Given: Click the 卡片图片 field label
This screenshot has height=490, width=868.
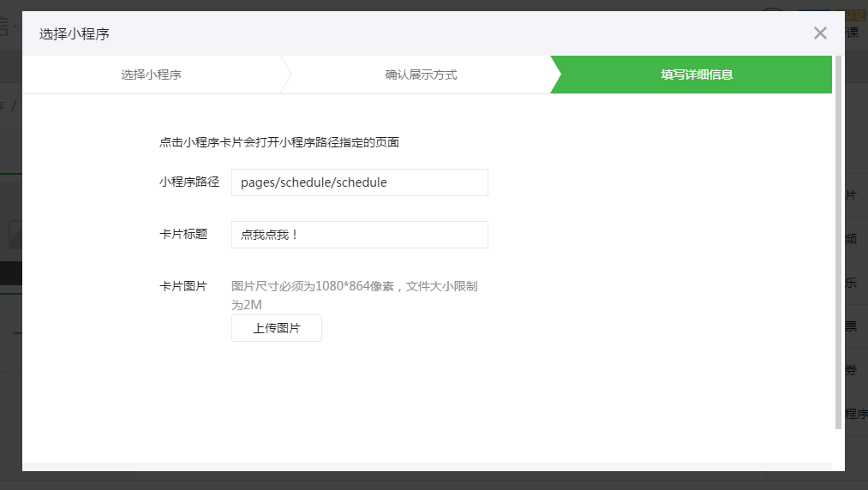Looking at the screenshot, I should (x=183, y=286).
